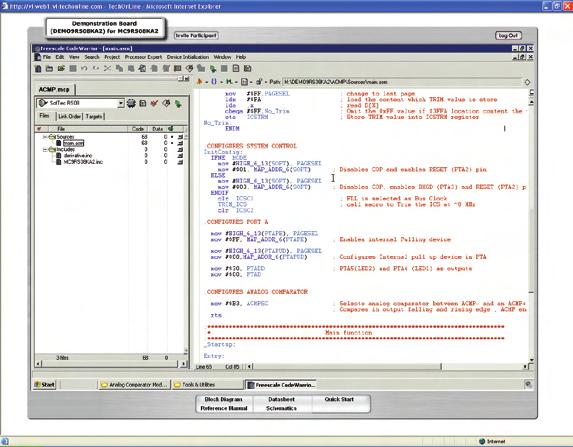The height and width of the screenshot is (447, 573).
Task: Open the Schematics link
Action: [281, 408]
